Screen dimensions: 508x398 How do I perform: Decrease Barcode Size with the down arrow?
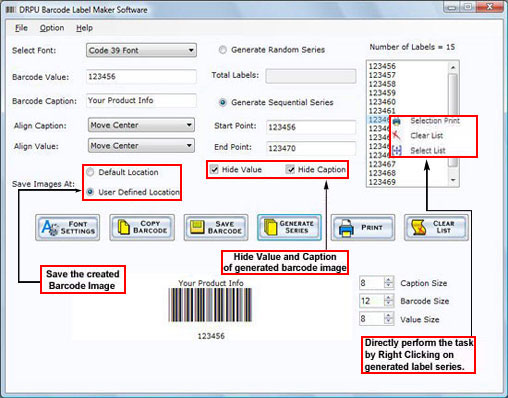pos(388,304)
